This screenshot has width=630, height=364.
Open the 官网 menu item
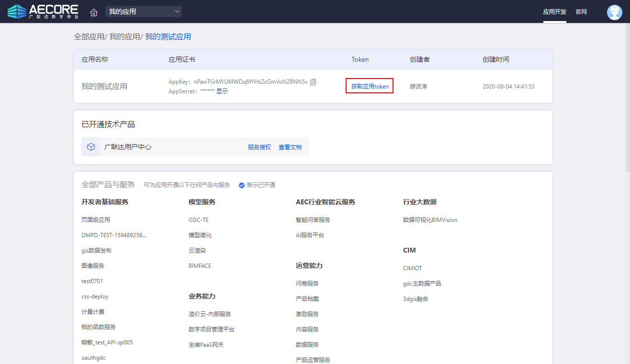point(581,12)
